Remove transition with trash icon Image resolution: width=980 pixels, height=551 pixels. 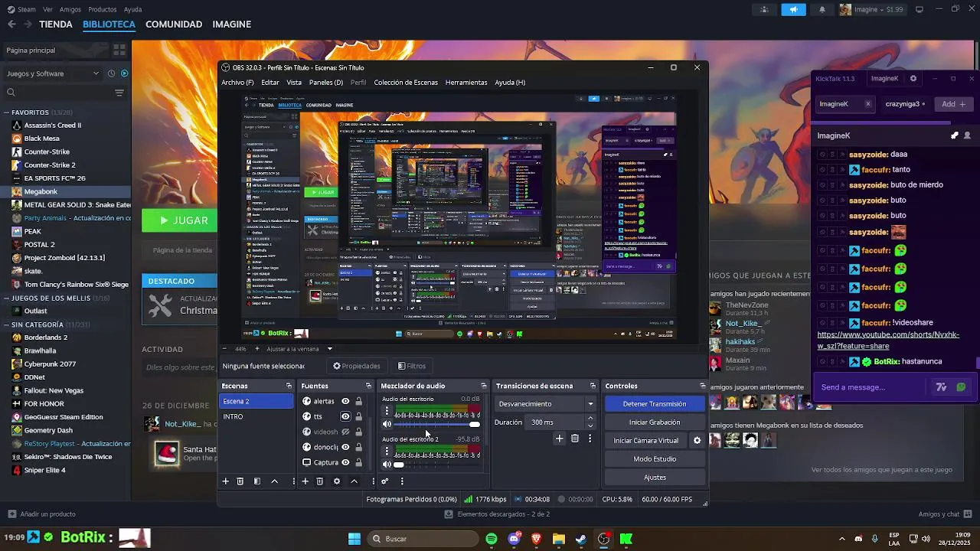[x=575, y=439]
